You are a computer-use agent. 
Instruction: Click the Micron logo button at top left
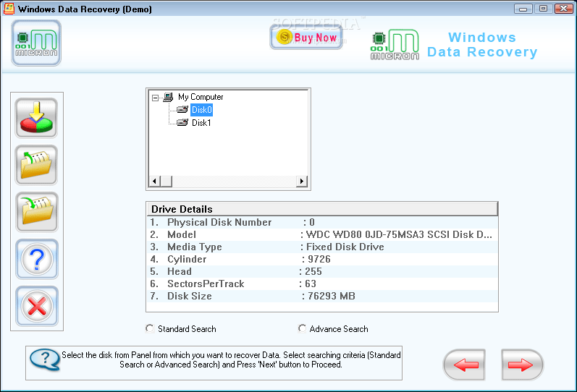click(36, 43)
